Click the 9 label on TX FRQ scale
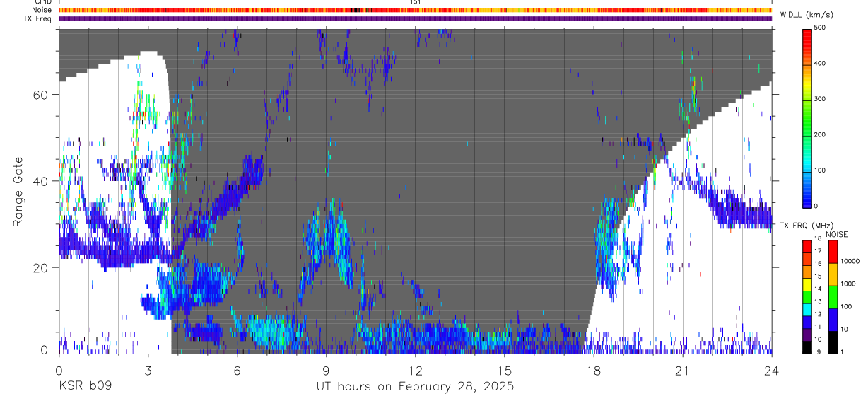 pyautogui.click(x=817, y=351)
